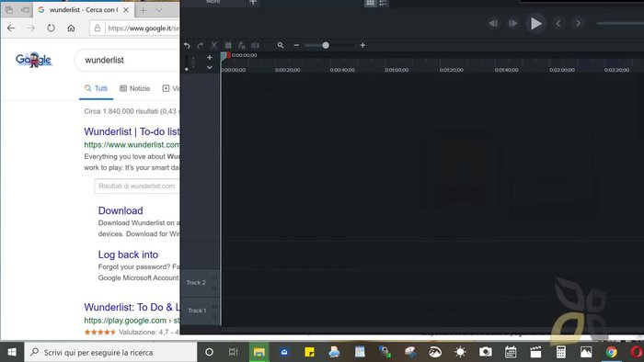644x362 pixels.
Task: Select the Notizie search results tab
Action: tap(134, 88)
